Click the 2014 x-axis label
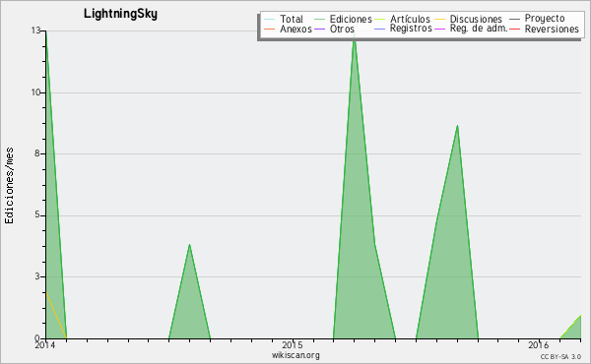The width and height of the screenshot is (591, 364). click(45, 344)
